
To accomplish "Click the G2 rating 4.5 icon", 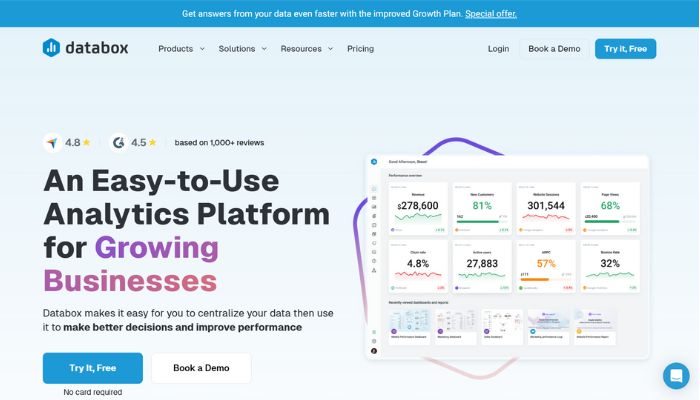I will coord(118,143).
